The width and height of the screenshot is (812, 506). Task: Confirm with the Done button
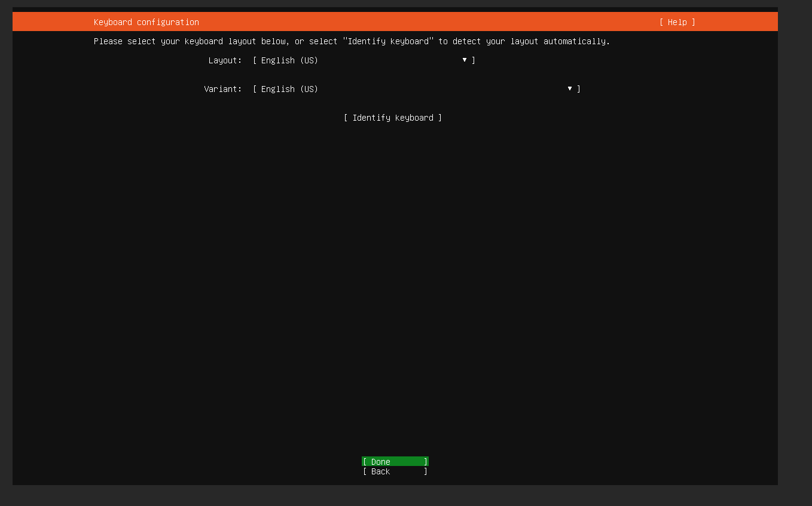(395, 461)
